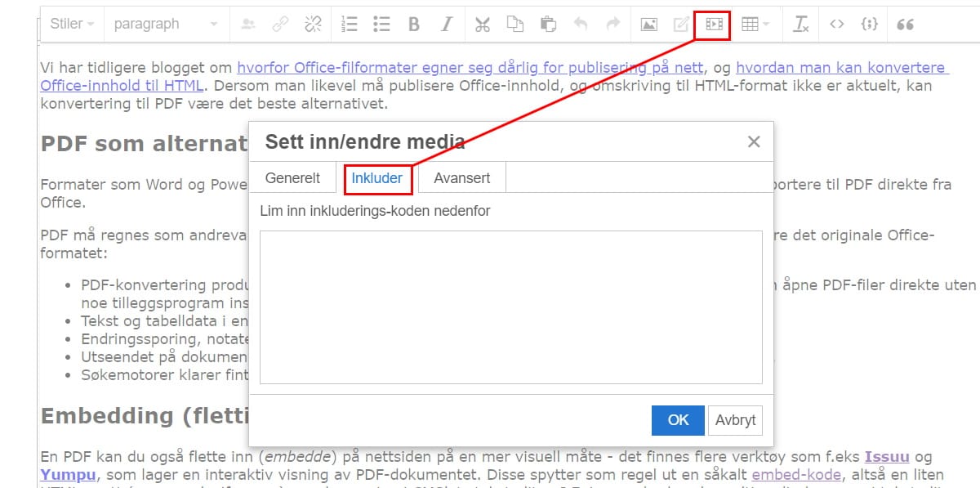Insert a bulleted list

coord(381,25)
